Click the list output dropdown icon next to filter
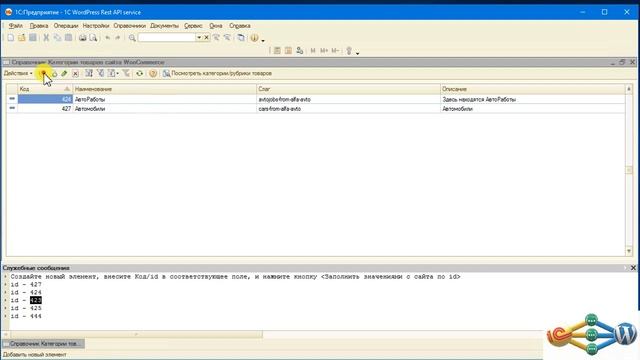 point(113,73)
